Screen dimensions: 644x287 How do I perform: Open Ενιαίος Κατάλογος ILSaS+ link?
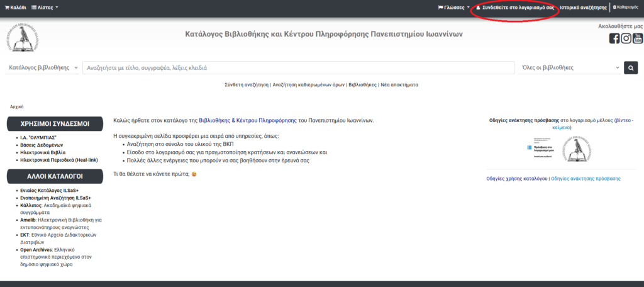coord(50,190)
